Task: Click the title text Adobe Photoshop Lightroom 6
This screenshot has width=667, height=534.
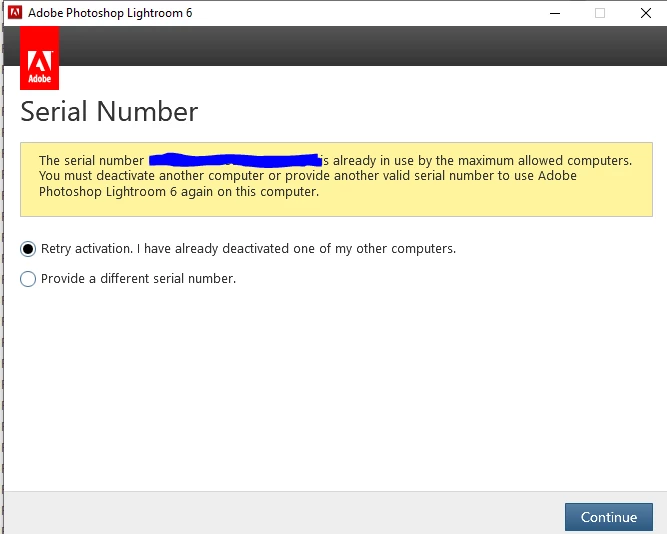Action: [110, 13]
